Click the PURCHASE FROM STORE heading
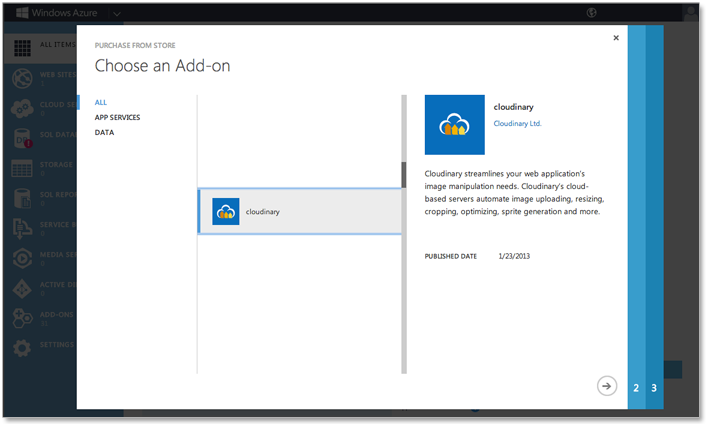 point(135,45)
